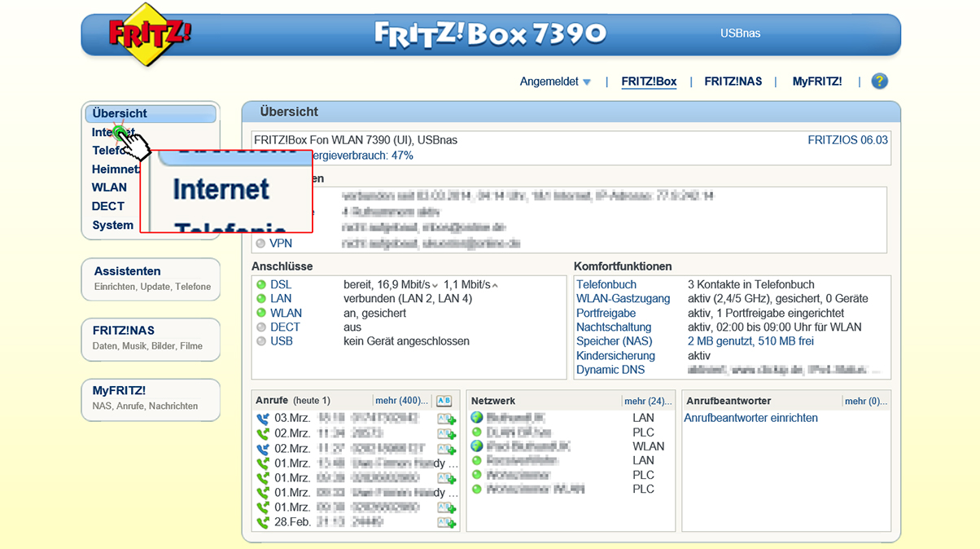Open Heimnetz in the sidebar menu
Viewport: 980px width, 549px height.
click(115, 169)
